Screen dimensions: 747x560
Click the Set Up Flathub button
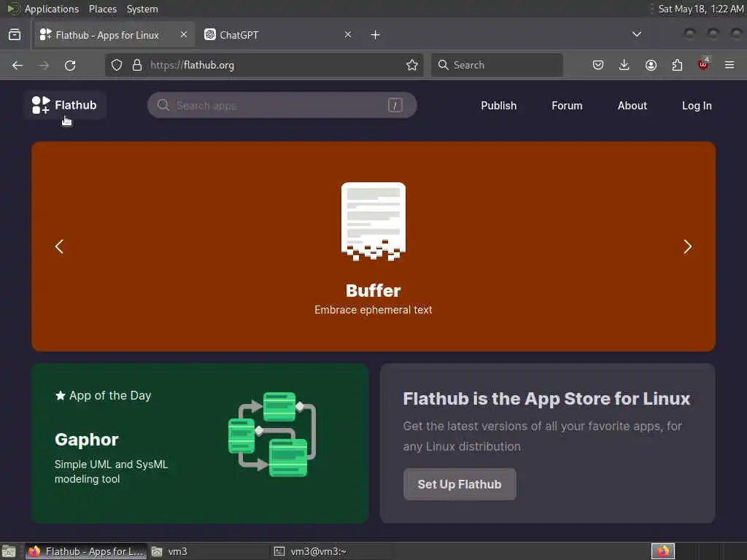pos(460,484)
